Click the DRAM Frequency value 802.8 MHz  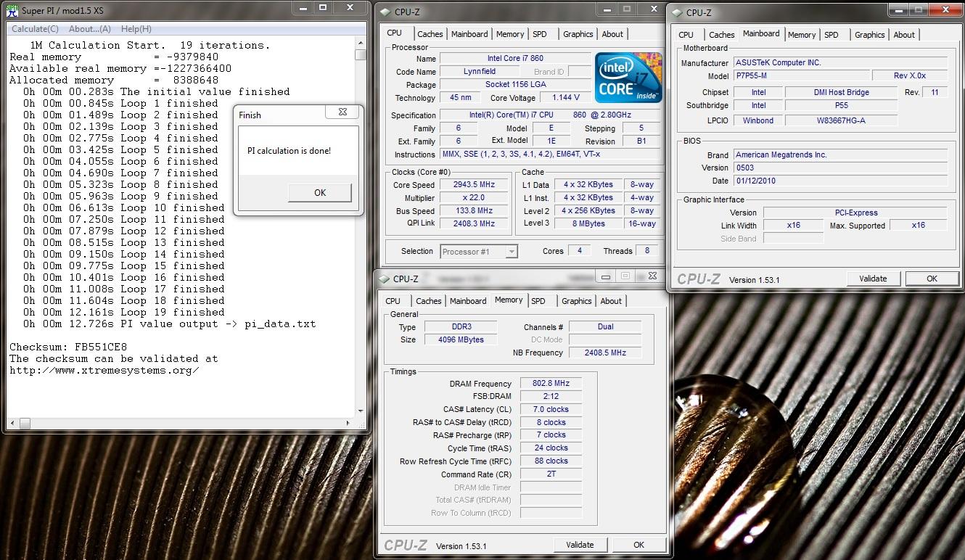551,384
